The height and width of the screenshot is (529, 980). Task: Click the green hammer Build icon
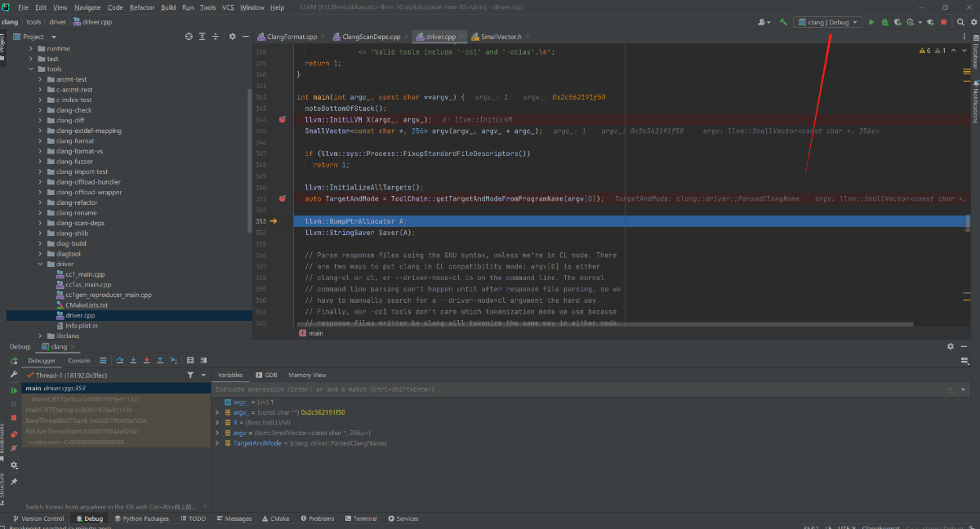point(783,22)
